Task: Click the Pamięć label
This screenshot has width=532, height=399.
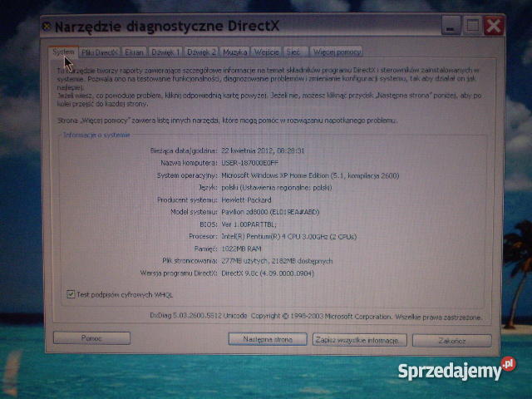Action: tap(205, 249)
